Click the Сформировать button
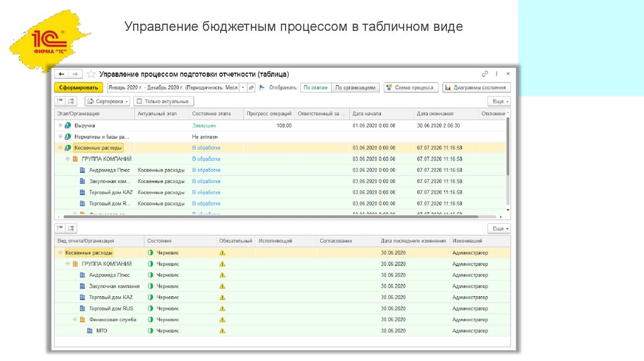Viewport: 644px width, 361px height. click(x=77, y=88)
